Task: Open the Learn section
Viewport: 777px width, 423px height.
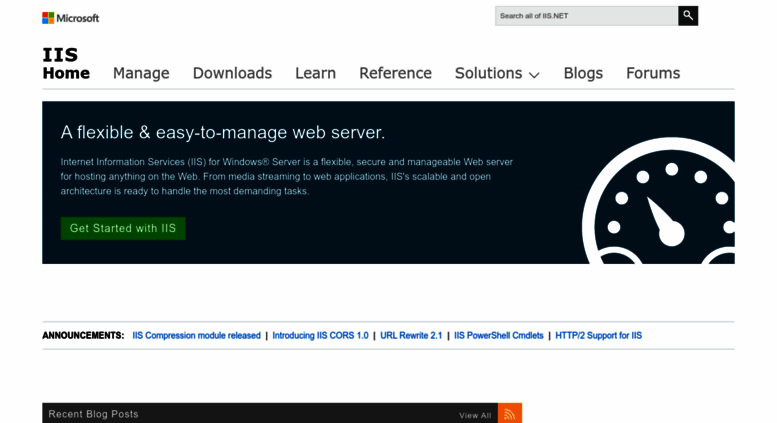Action: [x=316, y=73]
